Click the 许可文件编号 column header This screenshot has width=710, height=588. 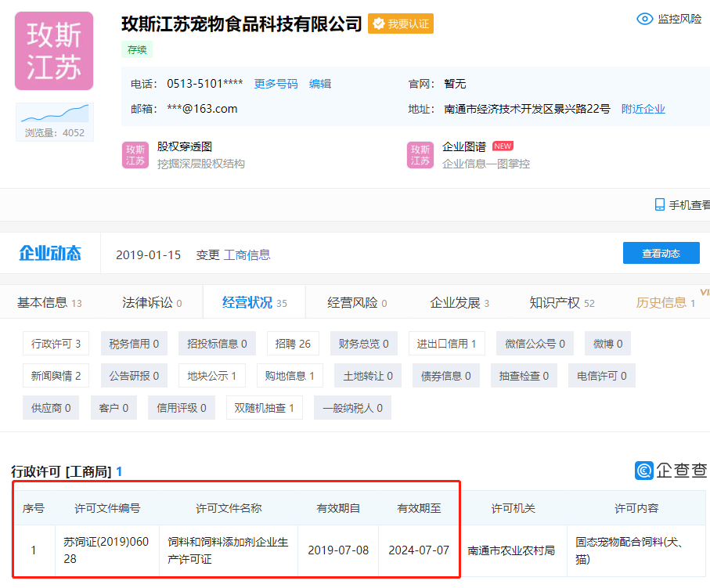coord(107,508)
